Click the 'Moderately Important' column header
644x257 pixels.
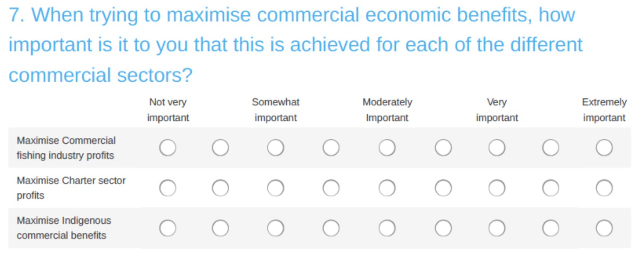(387, 110)
